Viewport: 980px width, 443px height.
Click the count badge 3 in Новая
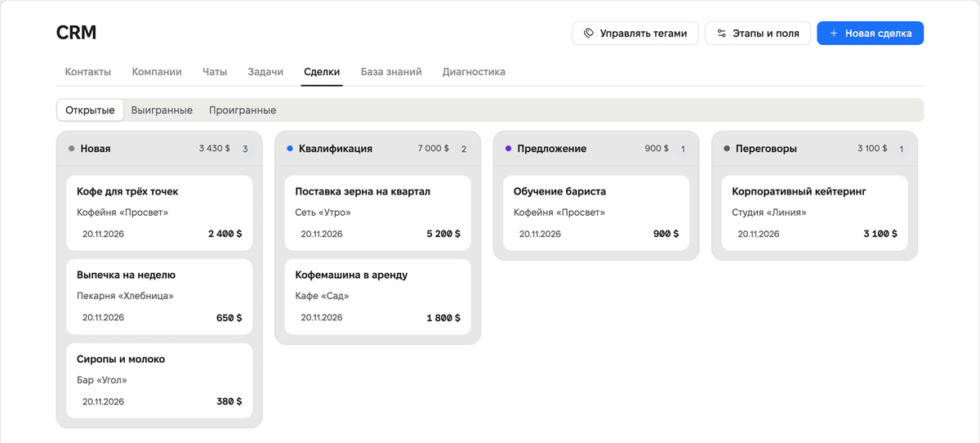pos(245,149)
